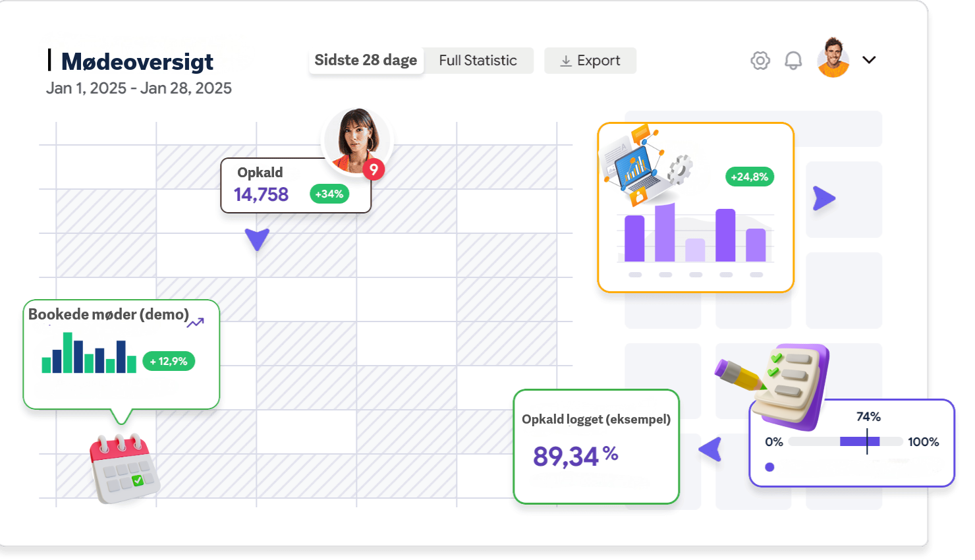The image size is (975, 560).
Task: Click the woman's avatar with badge 9
Action: (x=356, y=140)
